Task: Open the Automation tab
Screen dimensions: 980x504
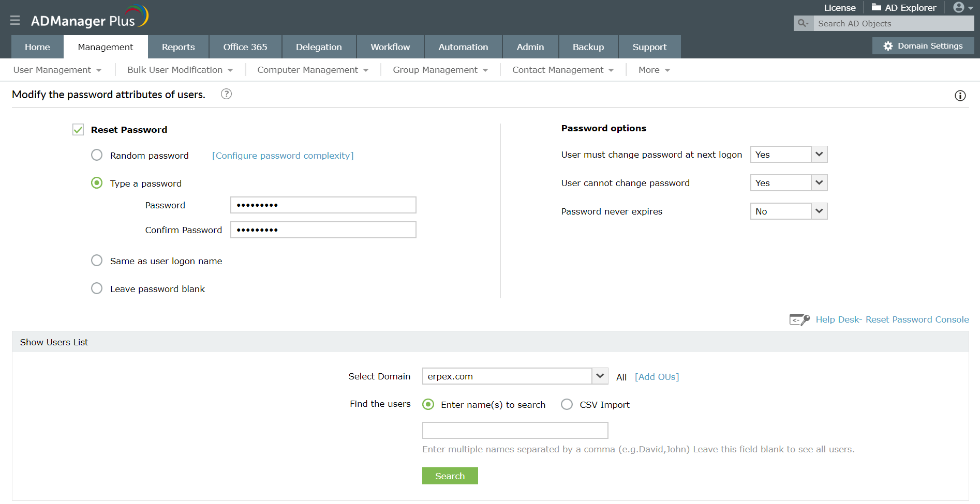Action: 463,47
